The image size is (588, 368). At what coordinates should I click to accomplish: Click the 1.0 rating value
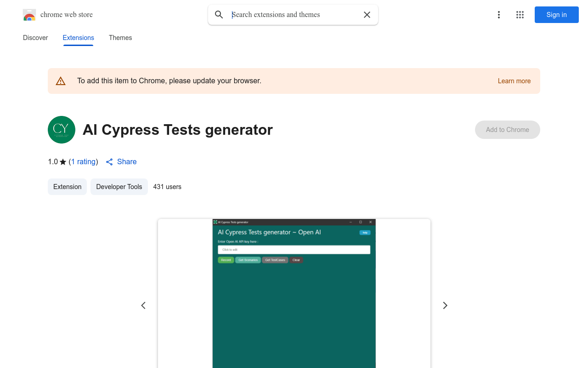(53, 162)
